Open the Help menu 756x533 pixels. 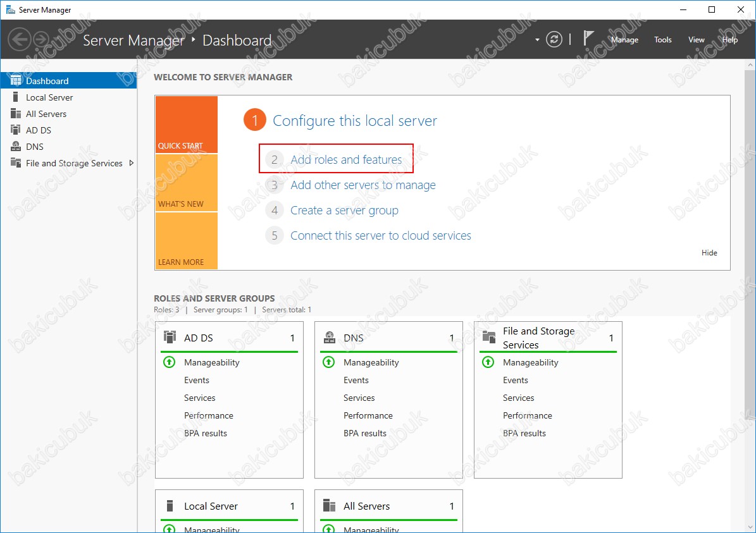pos(729,40)
